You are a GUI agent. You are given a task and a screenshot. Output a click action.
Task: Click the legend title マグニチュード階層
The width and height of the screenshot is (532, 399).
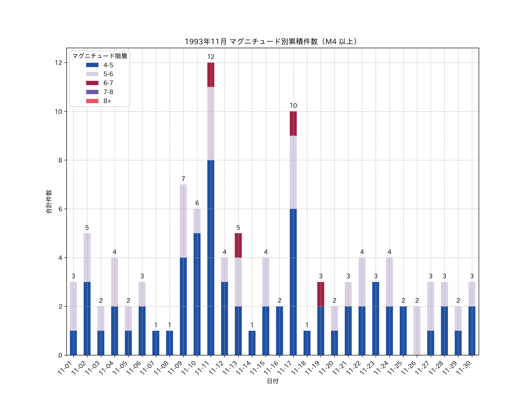100,56
